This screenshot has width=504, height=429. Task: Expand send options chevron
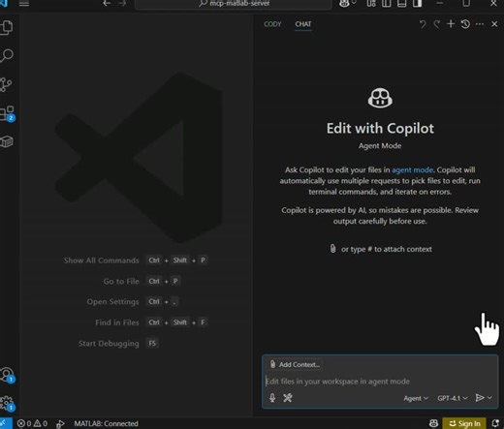pos(489,398)
